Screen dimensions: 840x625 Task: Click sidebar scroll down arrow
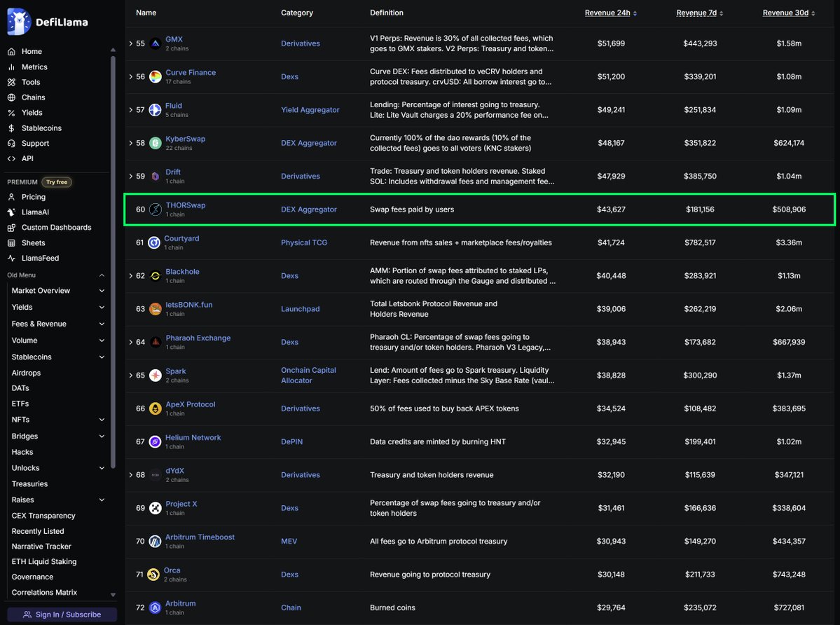pyautogui.click(x=113, y=594)
